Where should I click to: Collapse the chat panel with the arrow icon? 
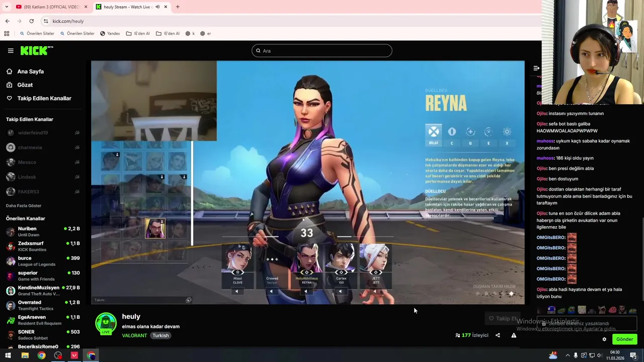click(x=536, y=68)
